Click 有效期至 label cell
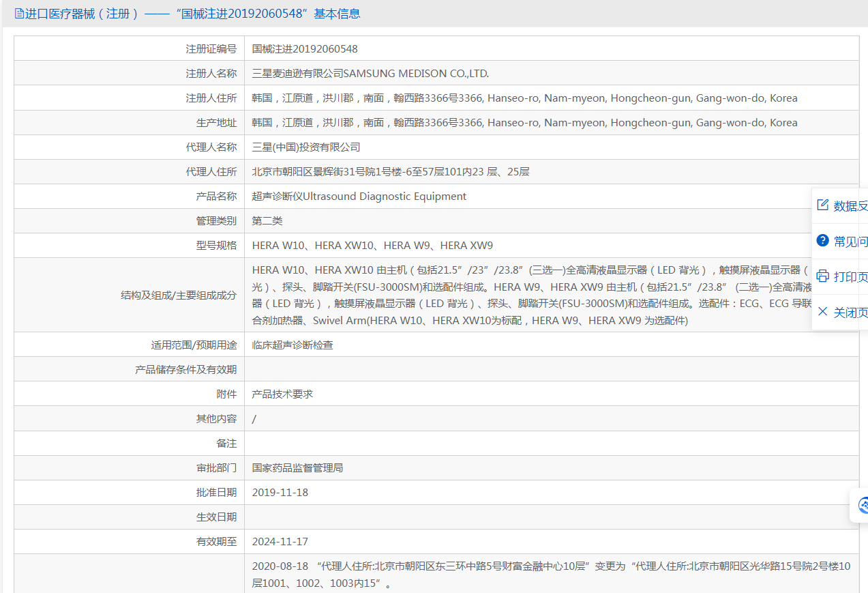Screen dimensions: 868x593 [x=130, y=541]
